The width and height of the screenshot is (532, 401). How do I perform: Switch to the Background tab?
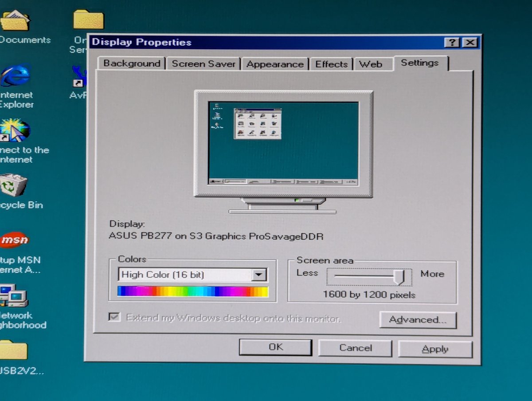click(132, 63)
